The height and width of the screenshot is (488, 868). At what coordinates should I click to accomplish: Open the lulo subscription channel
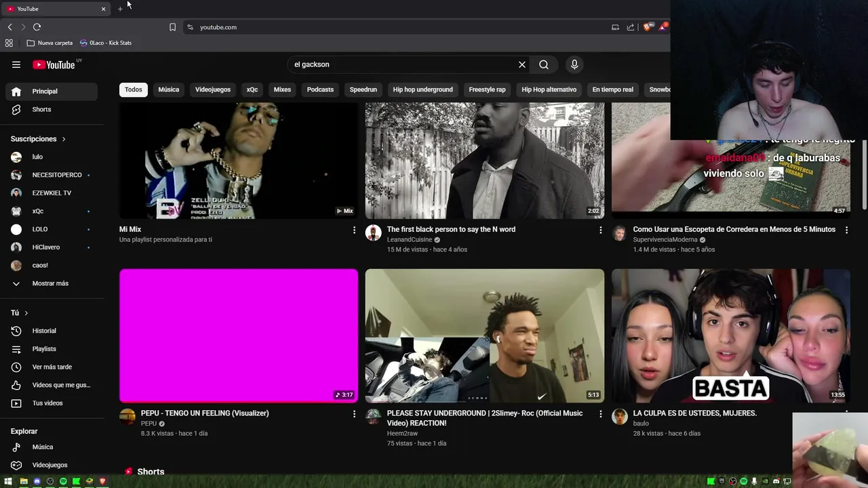click(52, 157)
